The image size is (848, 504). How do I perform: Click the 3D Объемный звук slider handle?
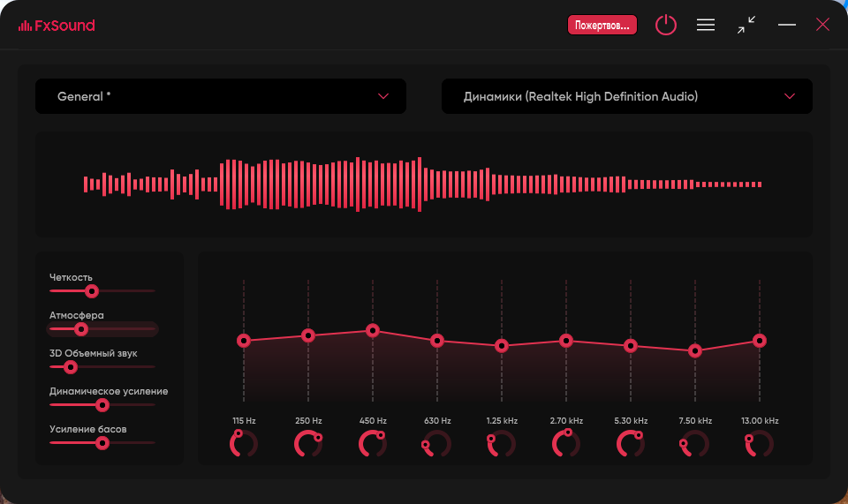[71, 367]
